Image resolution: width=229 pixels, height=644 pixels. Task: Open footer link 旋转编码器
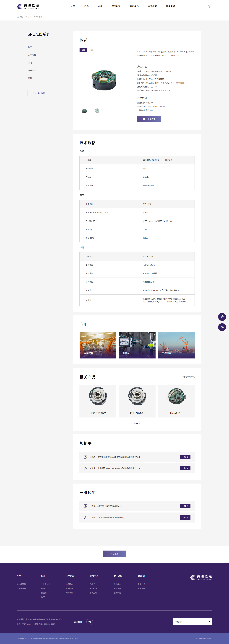click(21, 584)
